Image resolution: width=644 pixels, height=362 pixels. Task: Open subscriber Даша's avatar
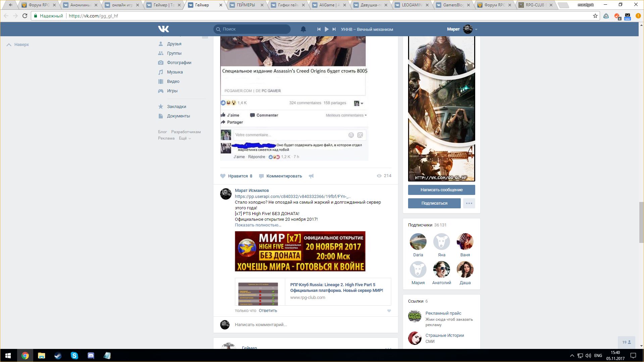tap(465, 269)
